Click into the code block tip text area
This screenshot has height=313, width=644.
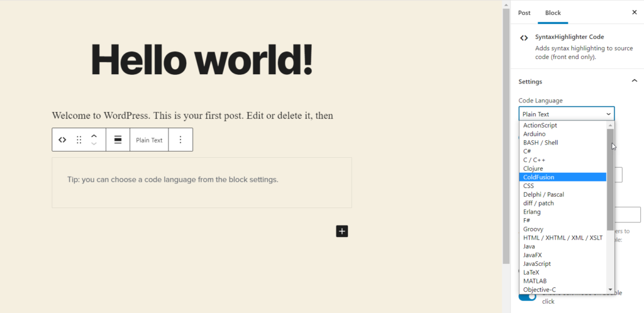202,182
